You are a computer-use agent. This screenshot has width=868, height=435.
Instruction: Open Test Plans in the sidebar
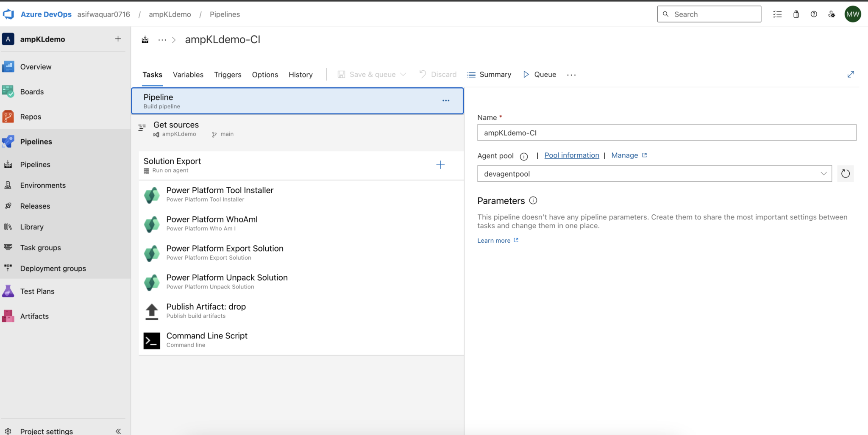pyautogui.click(x=37, y=291)
